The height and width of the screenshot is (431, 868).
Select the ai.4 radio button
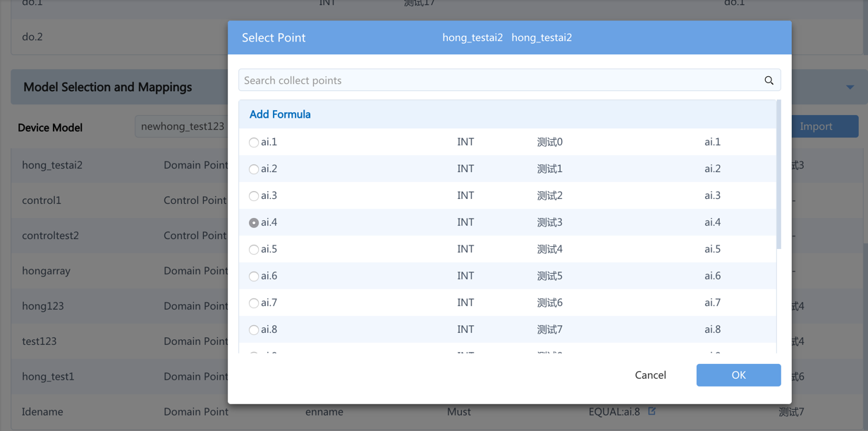[254, 223]
